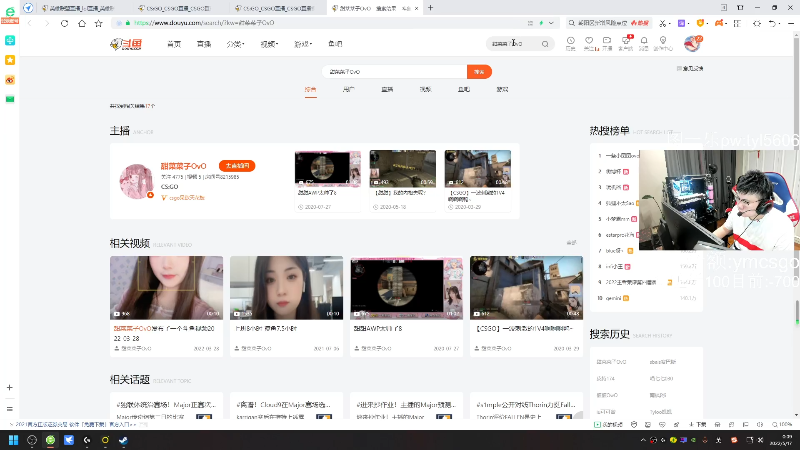800x450 pixels.
Task: Switch to the first browser tab
Action: (x=80, y=8)
